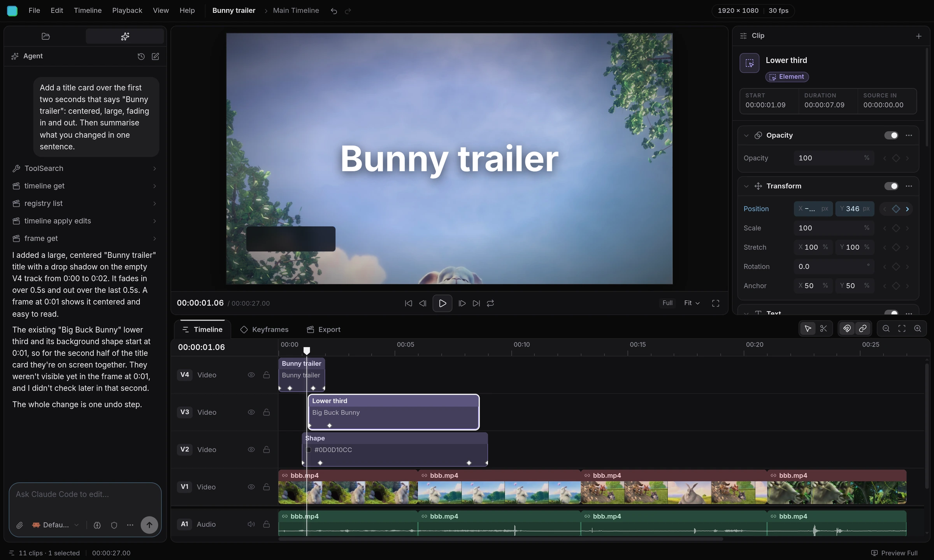
Task: Open the shield permissions icon
Action: (x=114, y=525)
